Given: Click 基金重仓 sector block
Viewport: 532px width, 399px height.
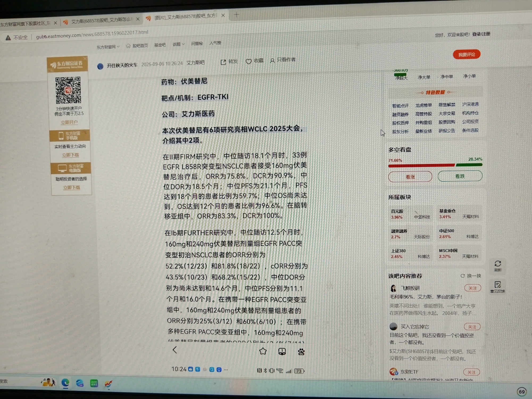Looking at the screenshot, I should pos(459,214).
